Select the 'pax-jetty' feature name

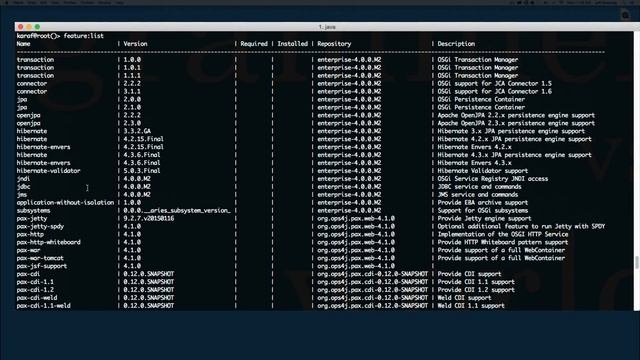pyautogui.click(x=32, y=218)
